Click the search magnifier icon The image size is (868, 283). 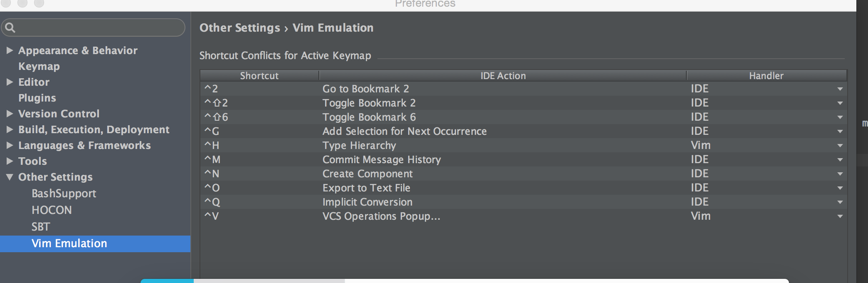point(10,28)
